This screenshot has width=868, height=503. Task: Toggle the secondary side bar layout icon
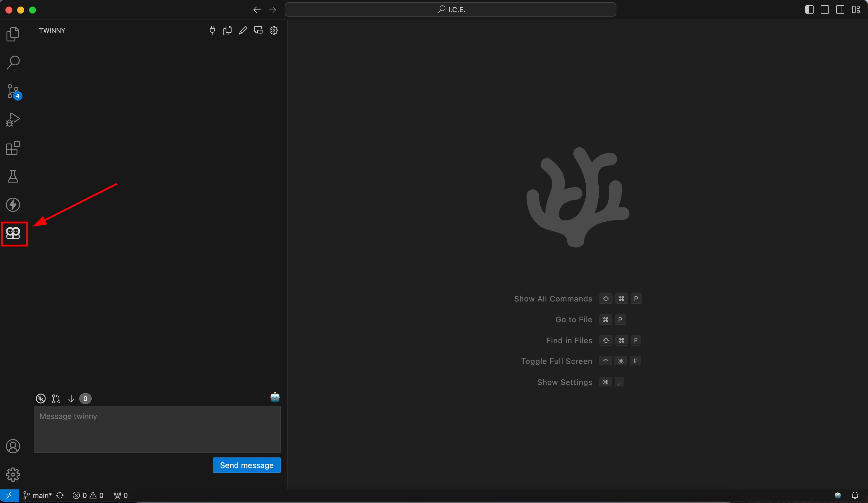coord(840,10)
